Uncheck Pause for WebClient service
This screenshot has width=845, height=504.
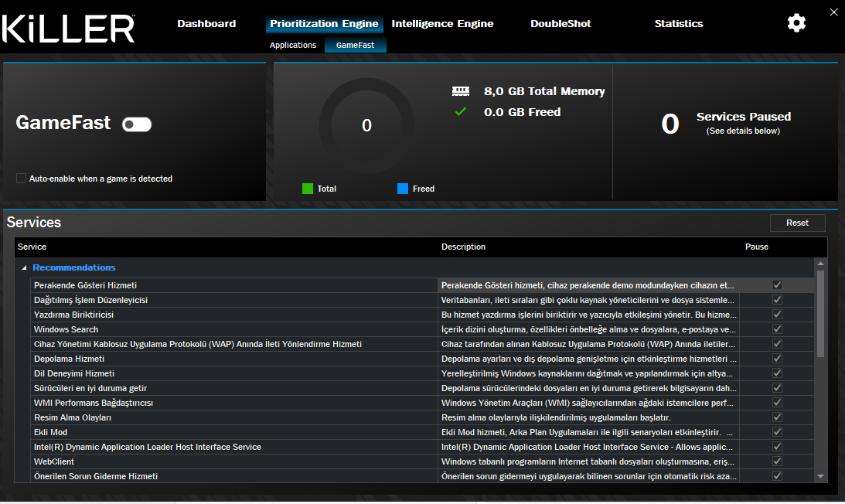777,461
